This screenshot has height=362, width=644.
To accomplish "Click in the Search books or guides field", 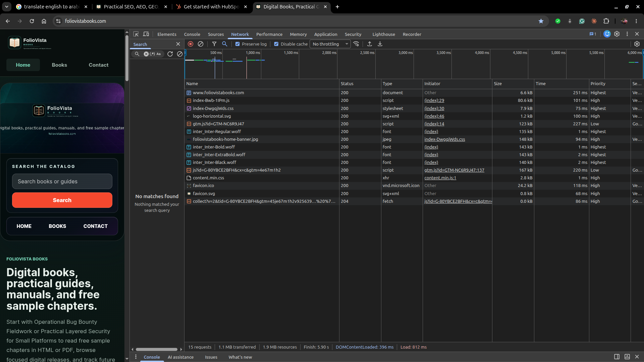I will point(62,181).
